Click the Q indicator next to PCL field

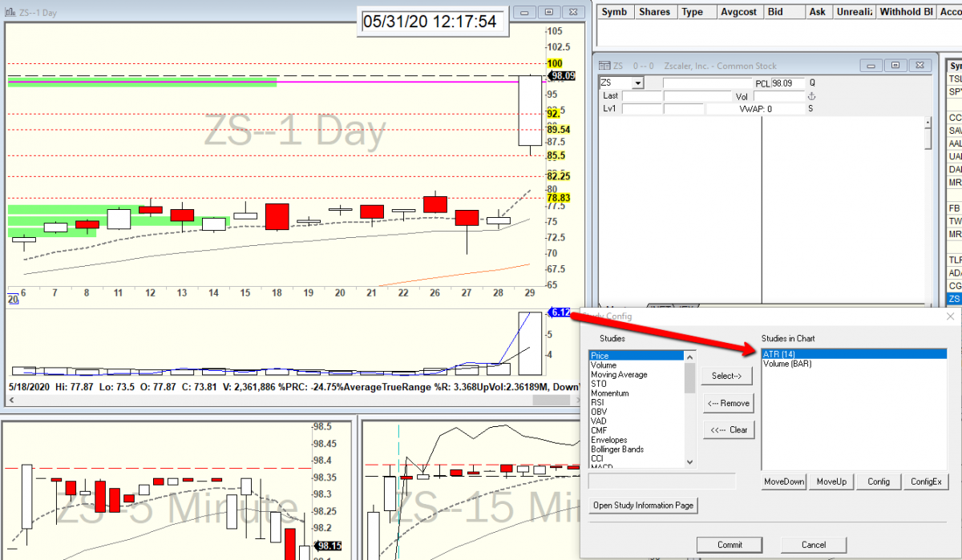[811, 83]
